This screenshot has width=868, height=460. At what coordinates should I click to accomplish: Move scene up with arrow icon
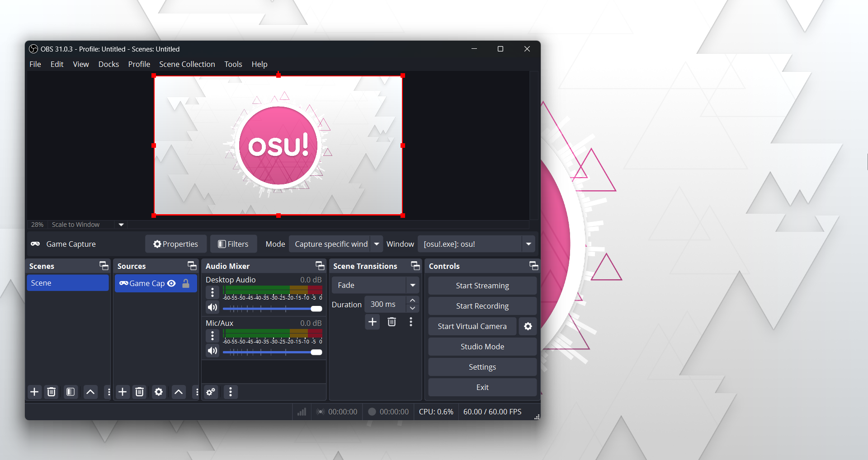[x=90, y=392]
